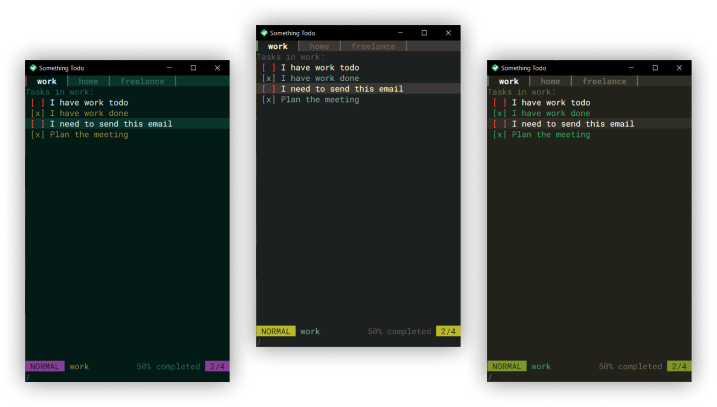The width and height of the screenshot is (717, 407).
Task: Open the freelance tab in the right olive window
Action: coord(604,82)
